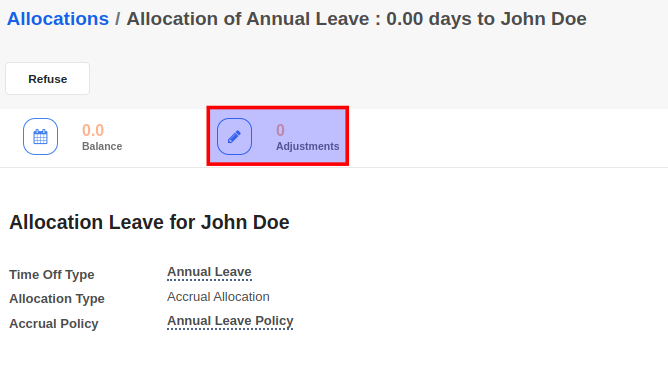Image resolution: width=668 pixels, height=382 pixels.
Task: Click the current breadcrumb allocation title
Action: [x=357, y=19]
